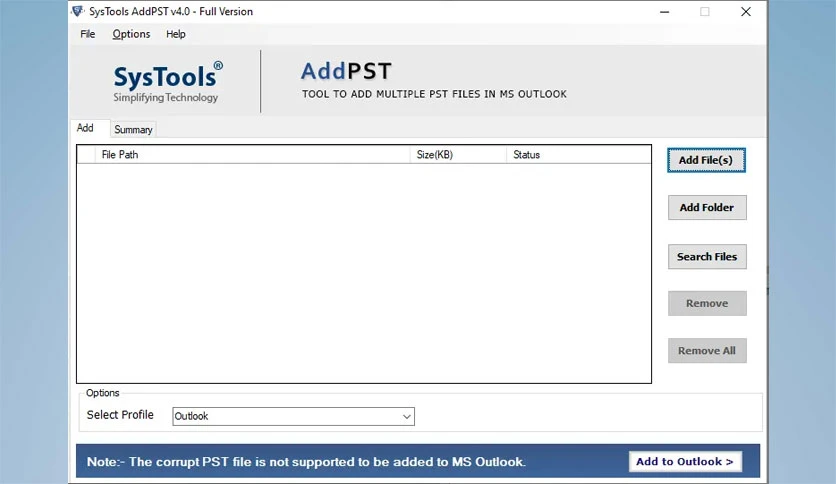Open the File menu
The width and height of the screenshot is (836, 484).
87,34
